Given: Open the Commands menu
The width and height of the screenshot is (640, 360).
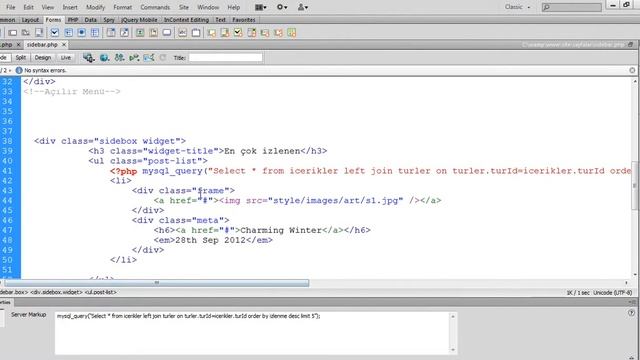Looking at the screenshot, I should 155,7.
